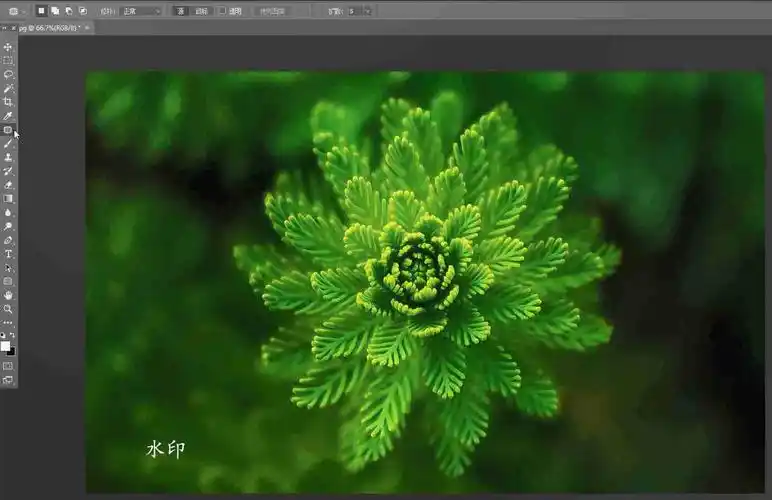Reset default foreground and background colors
Screen dimensions: 772x500
click(3, 335)
